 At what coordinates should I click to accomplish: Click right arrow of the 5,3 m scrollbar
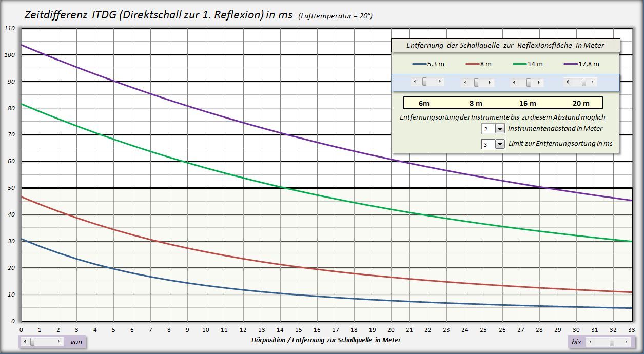[441, 82]
